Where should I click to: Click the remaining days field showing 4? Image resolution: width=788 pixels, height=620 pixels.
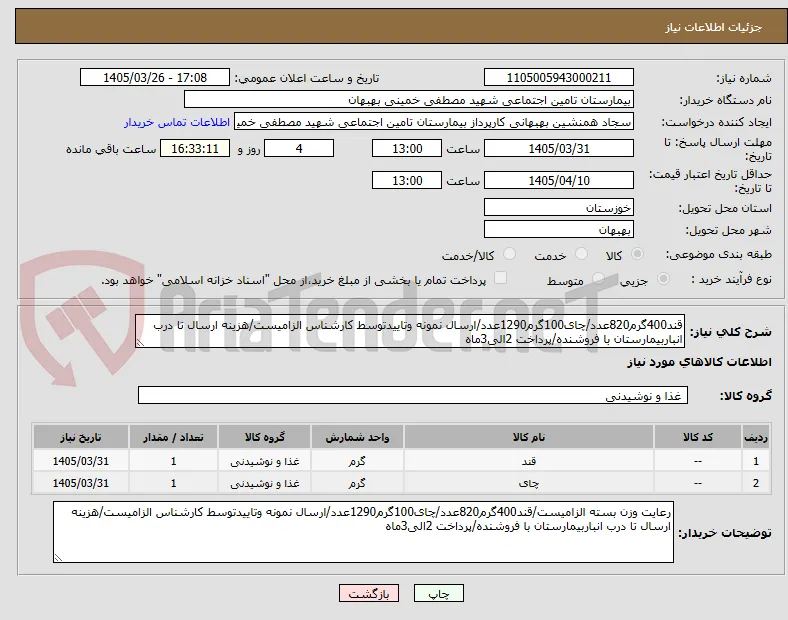click(x=299, y=149)
